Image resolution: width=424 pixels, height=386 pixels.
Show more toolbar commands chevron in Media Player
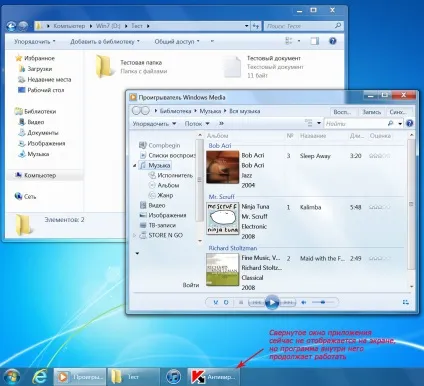point(221,124)
